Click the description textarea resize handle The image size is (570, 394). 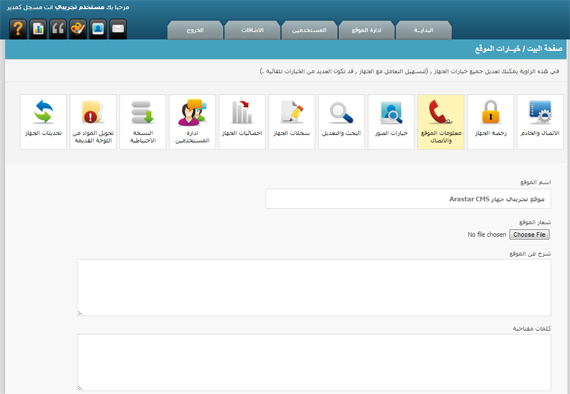80,313
